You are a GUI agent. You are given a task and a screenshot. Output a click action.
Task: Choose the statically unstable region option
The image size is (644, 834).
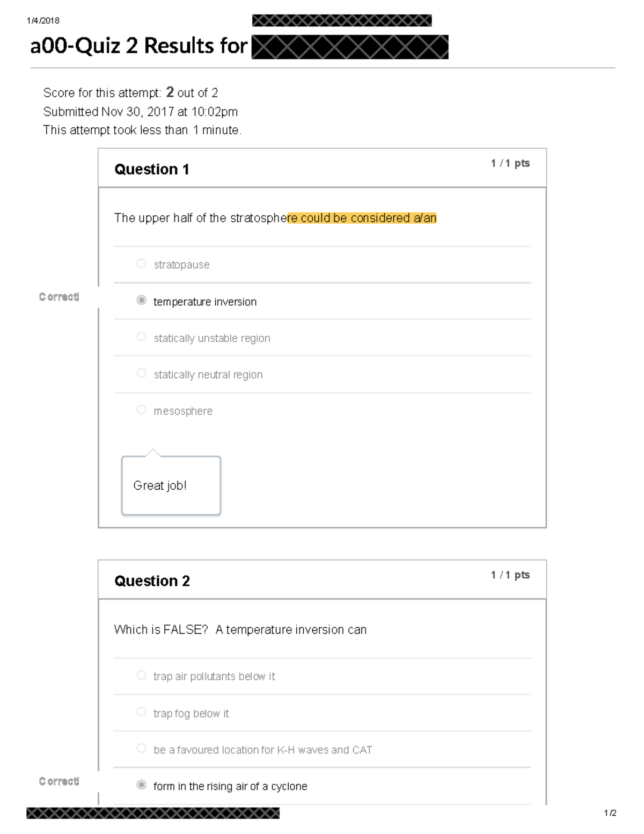click(x=142, y=336)
